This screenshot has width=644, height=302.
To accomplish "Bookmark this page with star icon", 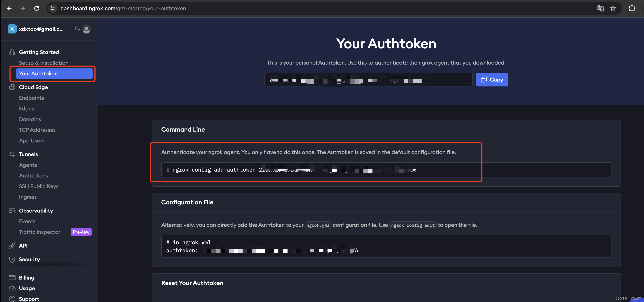I will [613, 8].
